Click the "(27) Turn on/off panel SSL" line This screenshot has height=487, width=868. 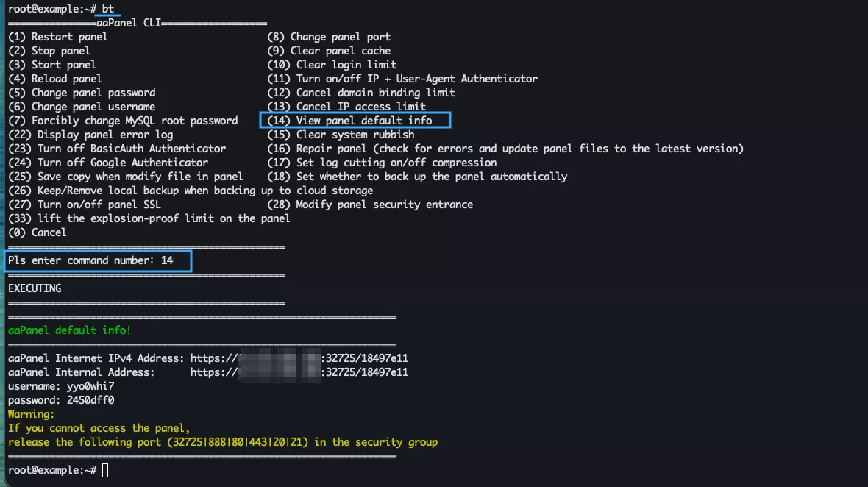pyautogui.click(x=85, y=205)
